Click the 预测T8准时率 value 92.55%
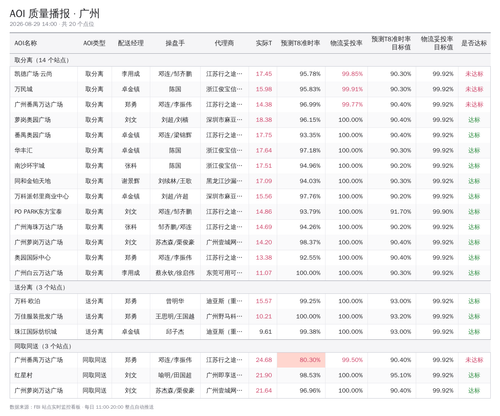The height and width of the screenshot is (416, 500). click(310, 258)
